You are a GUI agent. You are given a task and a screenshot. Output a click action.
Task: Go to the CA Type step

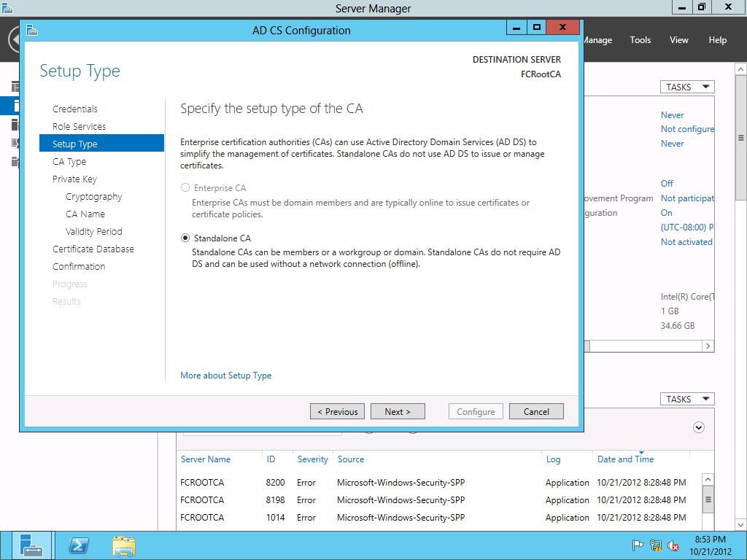[69, 161]
